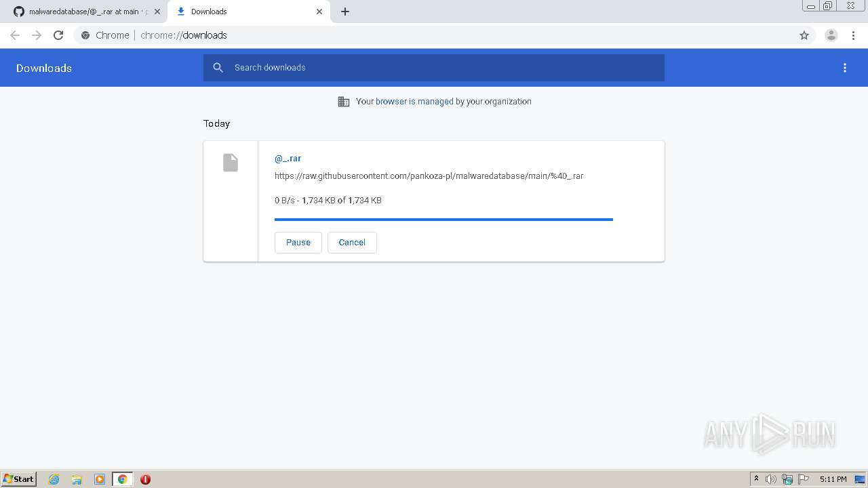Bookmark this page with the star icon

pyautogui.click(x=804, y=35)
